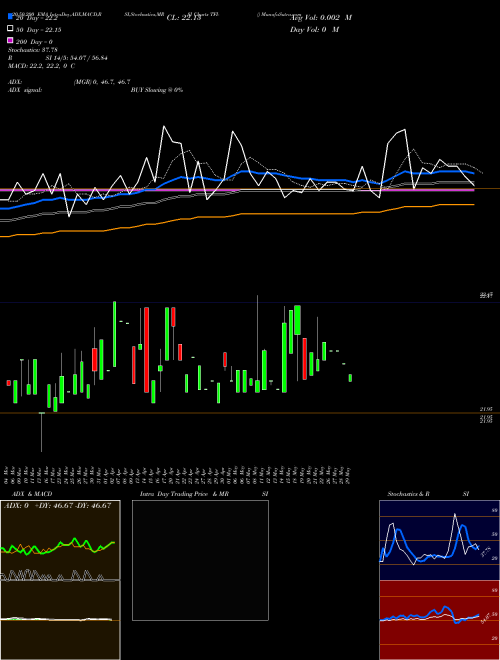Click the green ADX line in indicator panel

pos(58,546)
